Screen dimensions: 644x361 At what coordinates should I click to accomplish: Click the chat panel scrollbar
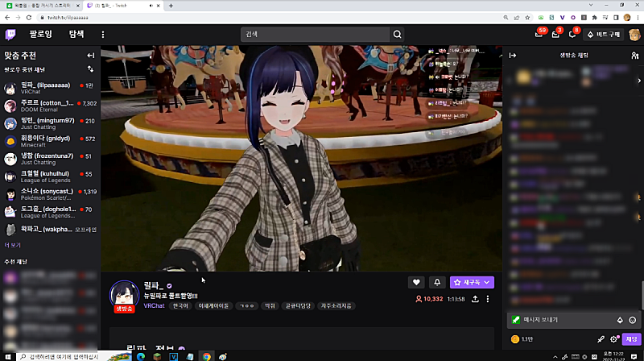coord(642,295)
